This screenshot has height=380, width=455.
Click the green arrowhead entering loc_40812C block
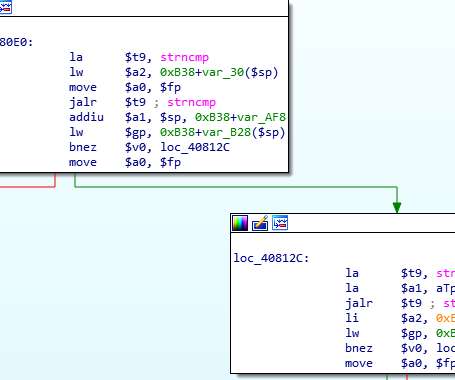397,207
